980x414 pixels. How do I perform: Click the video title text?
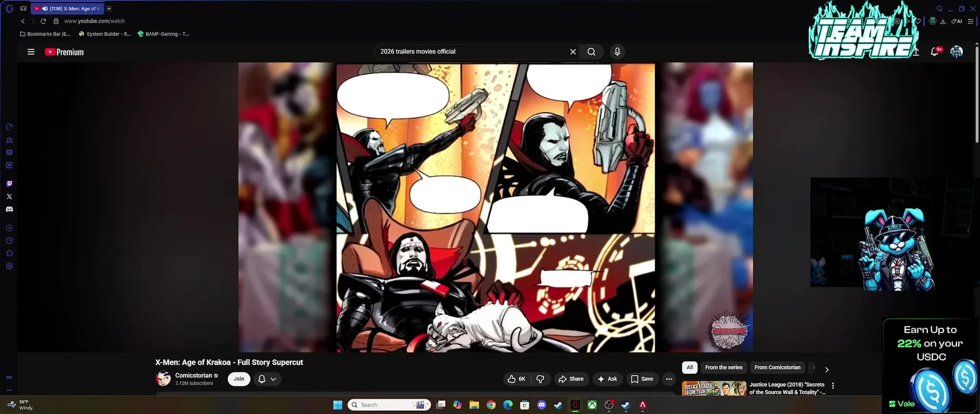click(x=229, y=363)
